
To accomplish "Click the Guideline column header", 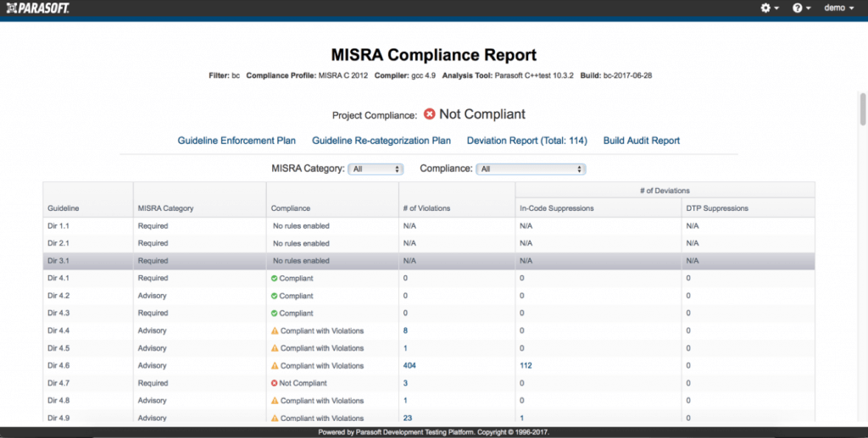I will 64,208.
